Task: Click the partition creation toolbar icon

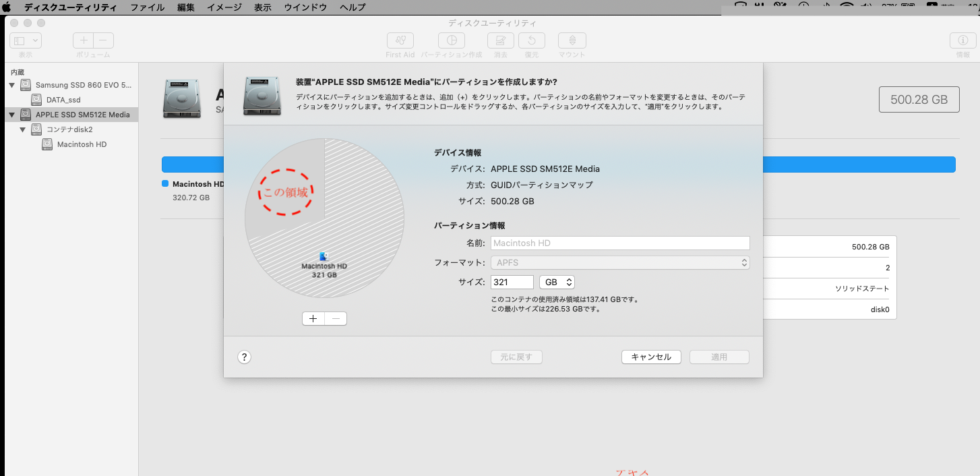Action: [x=452, y=40]
